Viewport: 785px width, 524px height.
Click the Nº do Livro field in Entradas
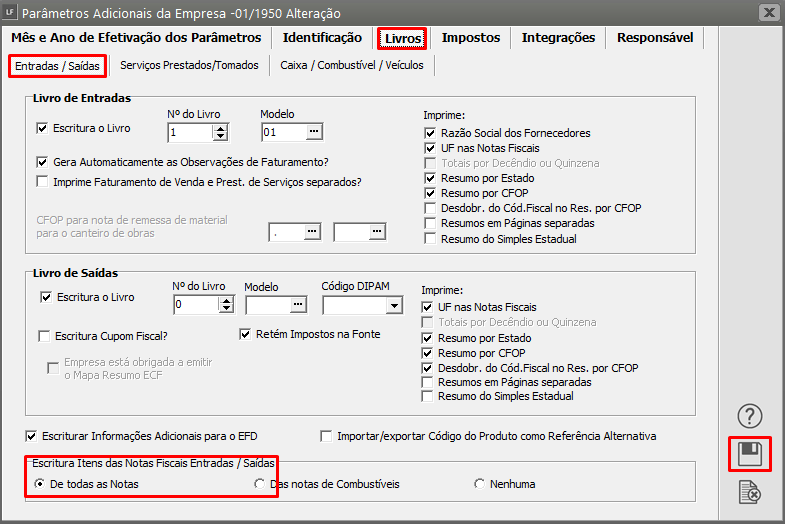pyautogui.click(x=190, y=132)
